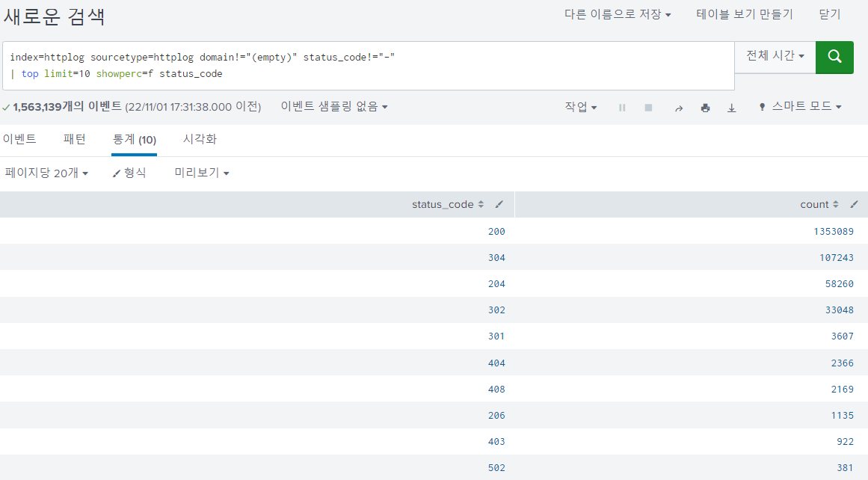Click count value 922
The image size is (868, 480).
(846, 442)
